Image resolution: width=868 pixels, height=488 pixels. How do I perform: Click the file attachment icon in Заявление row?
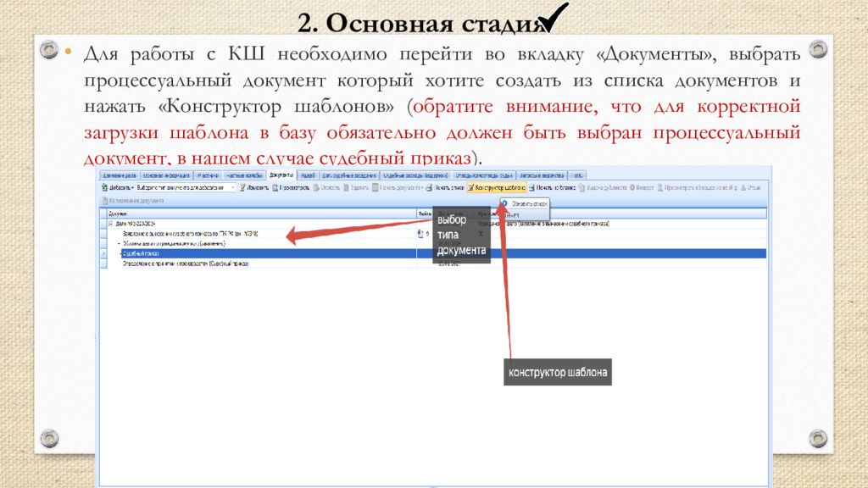(x=420, y=234)
